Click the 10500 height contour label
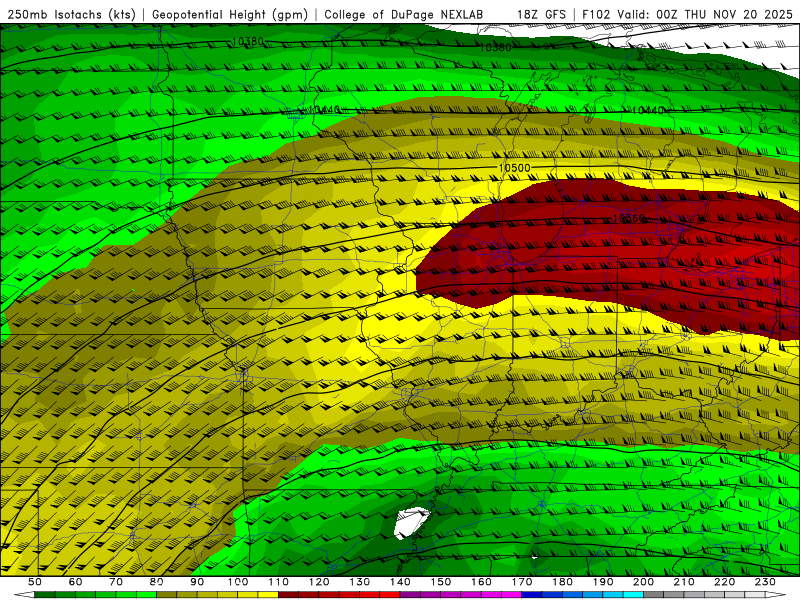Screen dimensions: 800x600 [514, 168]
